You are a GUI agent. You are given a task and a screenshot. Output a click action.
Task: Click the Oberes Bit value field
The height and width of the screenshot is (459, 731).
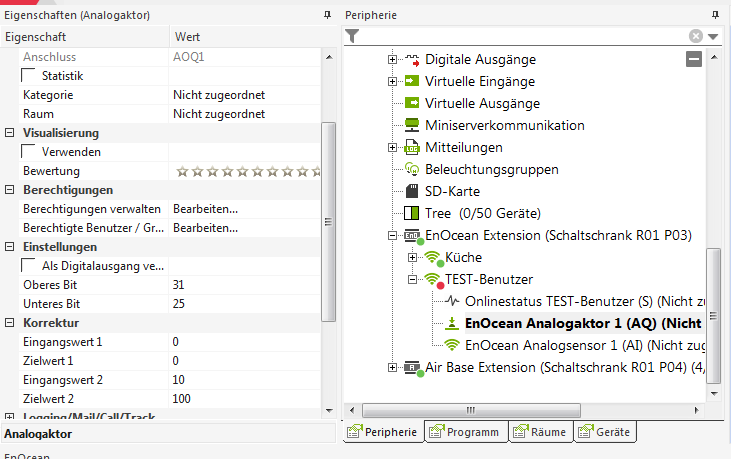(245, 285)
